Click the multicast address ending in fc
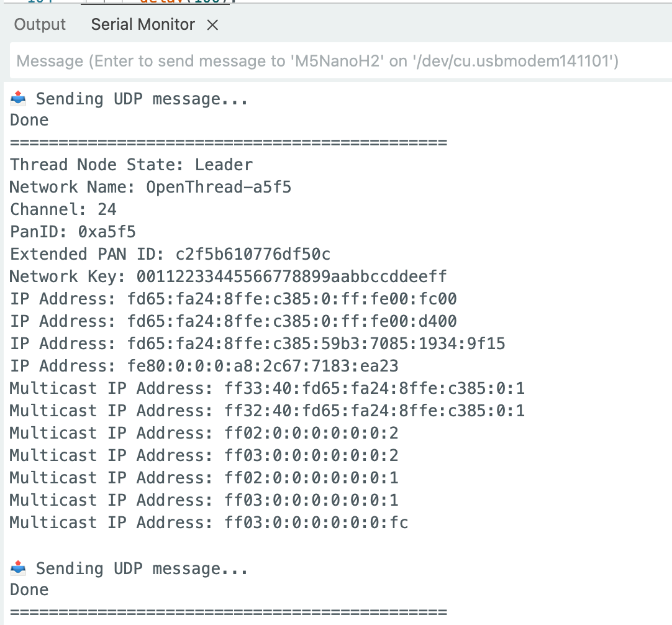 pyautogui.click(x=316, y=522)
